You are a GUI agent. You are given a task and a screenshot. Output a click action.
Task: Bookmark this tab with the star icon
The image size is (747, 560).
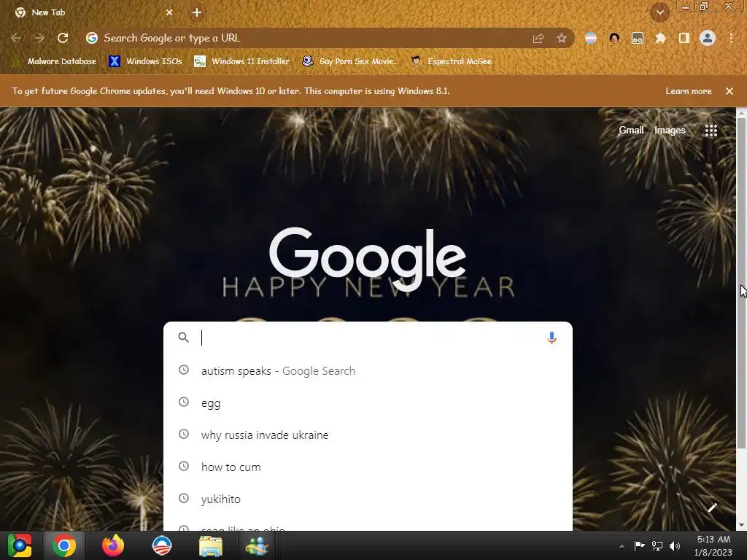562,38
